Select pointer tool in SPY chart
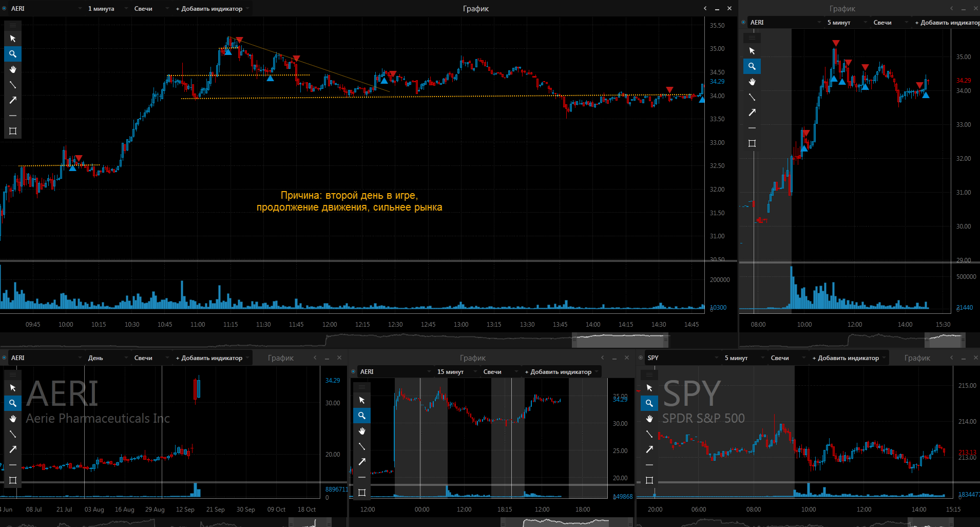The image size is (980, 527). click(x=649, y=388)
